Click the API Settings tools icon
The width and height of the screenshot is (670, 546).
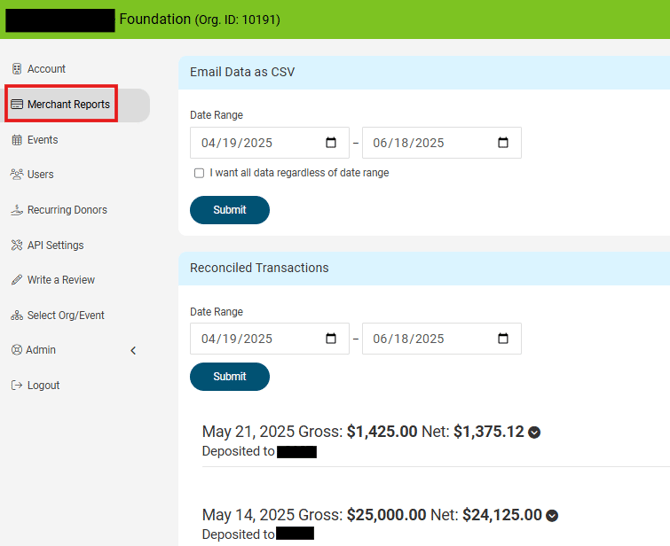click(17, 245)
